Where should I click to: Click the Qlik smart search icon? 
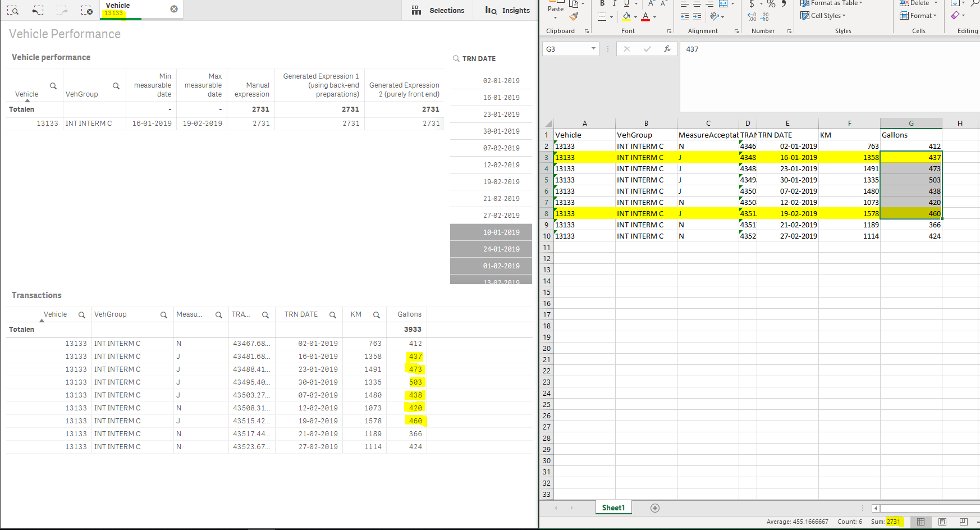click(13, 10)
